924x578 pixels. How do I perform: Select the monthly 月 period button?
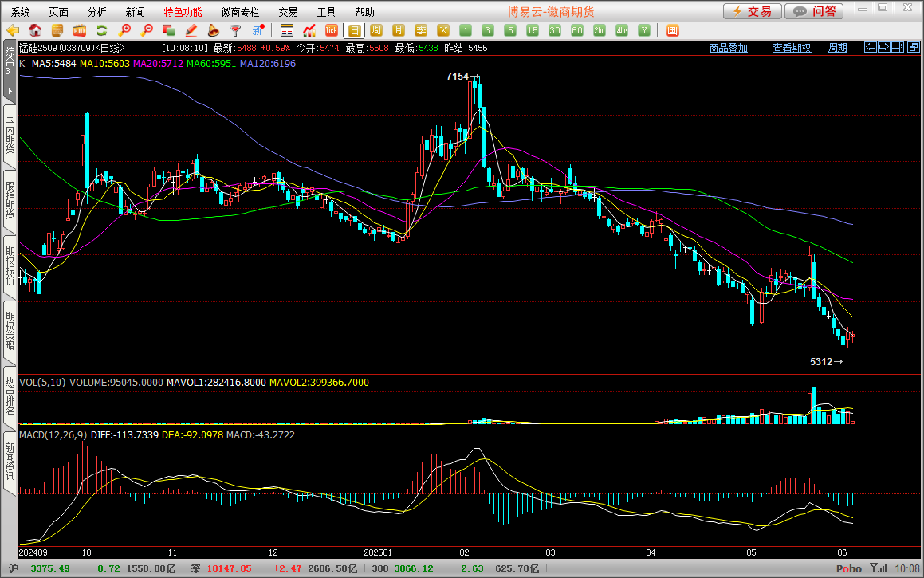(399, 30)
